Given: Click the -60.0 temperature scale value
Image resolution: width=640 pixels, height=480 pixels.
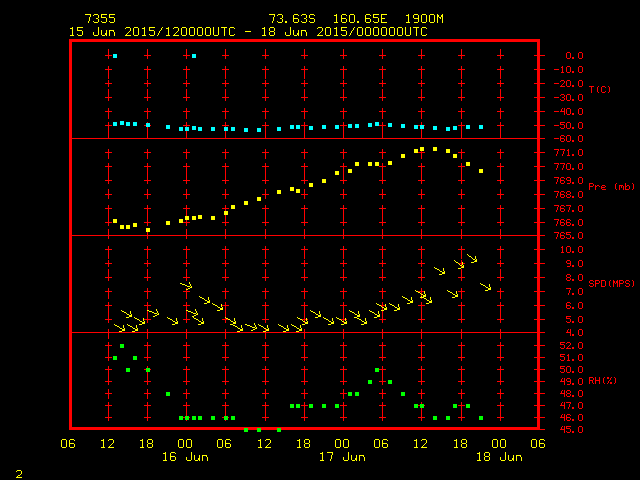Looking at the screenshot, I should pos(568,139).
